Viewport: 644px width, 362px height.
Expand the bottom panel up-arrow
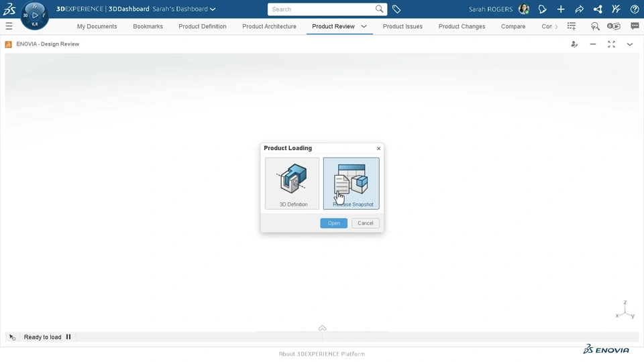322,328
